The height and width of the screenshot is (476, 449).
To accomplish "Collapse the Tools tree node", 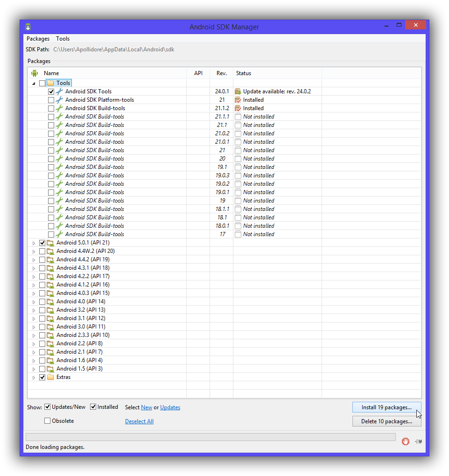I will (34, 84).
